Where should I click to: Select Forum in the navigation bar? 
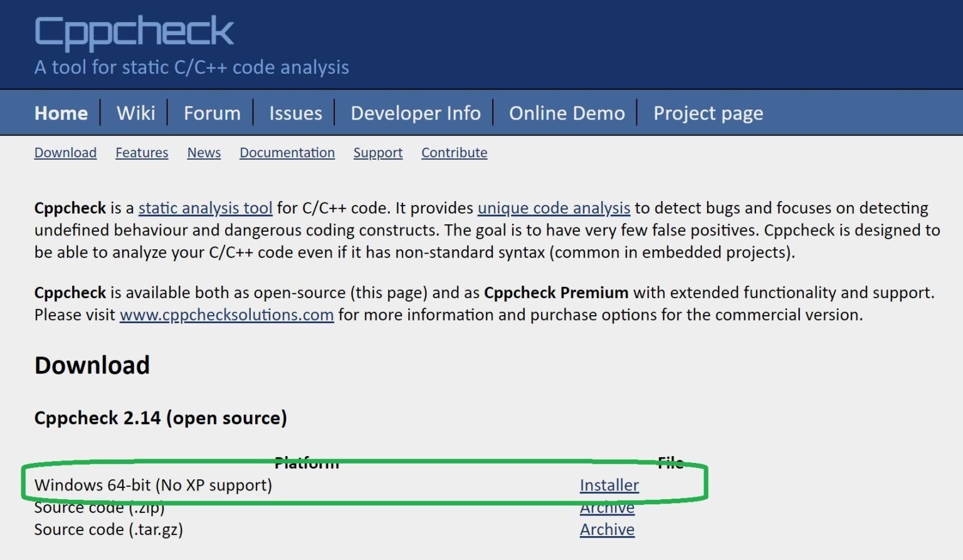(x=212, y=113)
